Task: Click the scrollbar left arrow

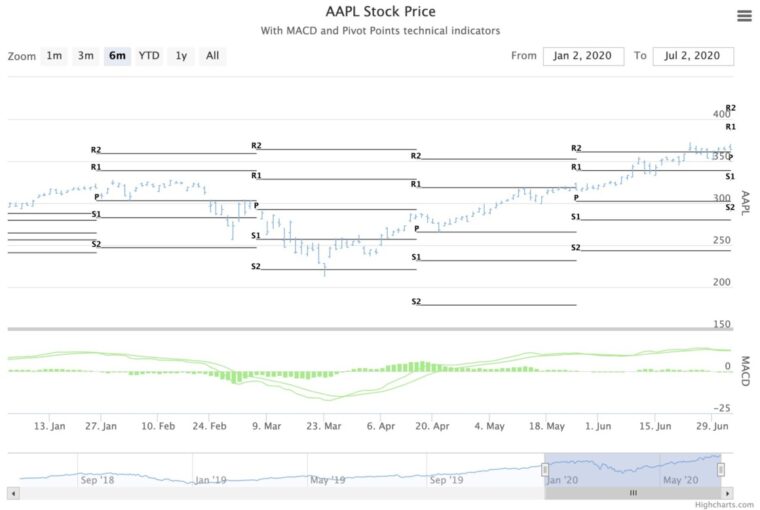Action: (12, 493)
